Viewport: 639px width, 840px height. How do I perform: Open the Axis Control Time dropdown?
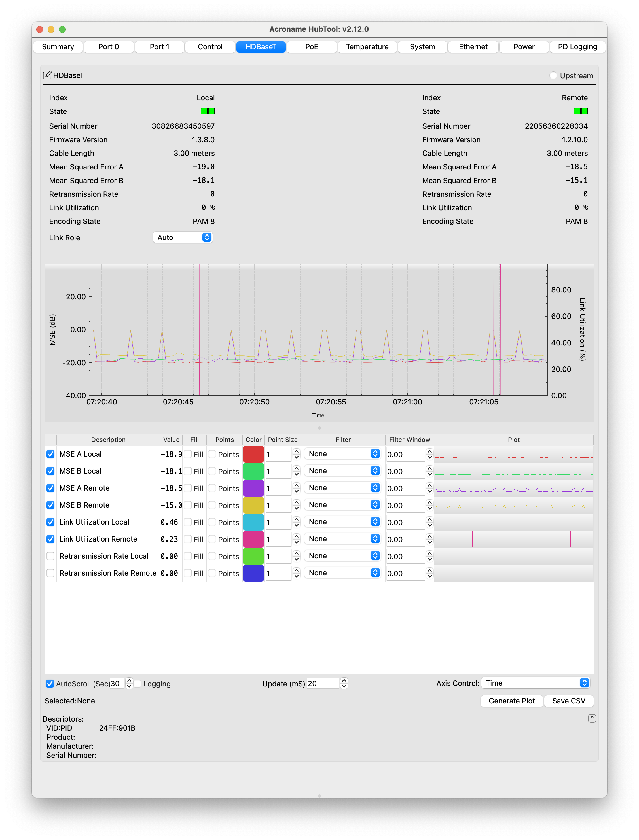(536, 683)
